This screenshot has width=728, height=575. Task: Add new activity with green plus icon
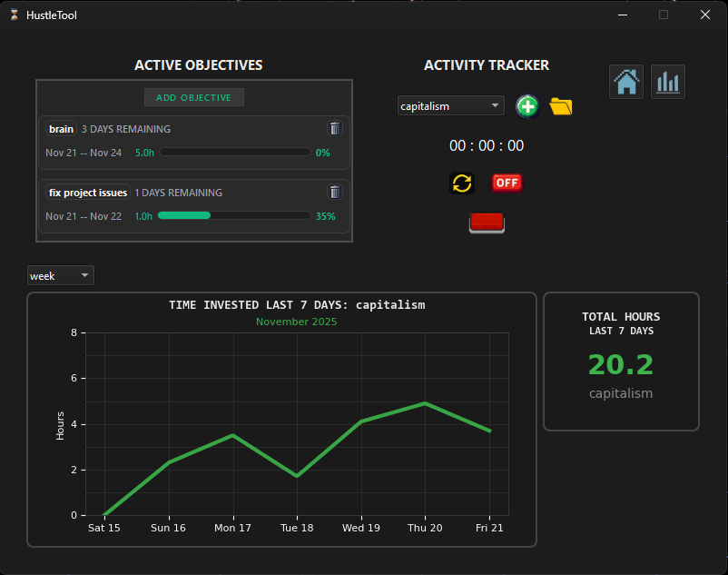pyautogui.click(x=527, y=106)
